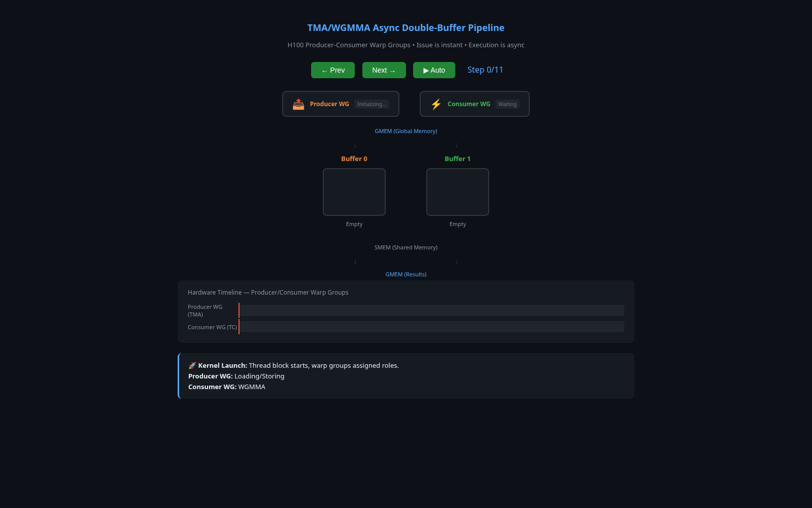Select the Consumer WG panel header
This screenshot has width=812, height=508.
click(468, 104)
